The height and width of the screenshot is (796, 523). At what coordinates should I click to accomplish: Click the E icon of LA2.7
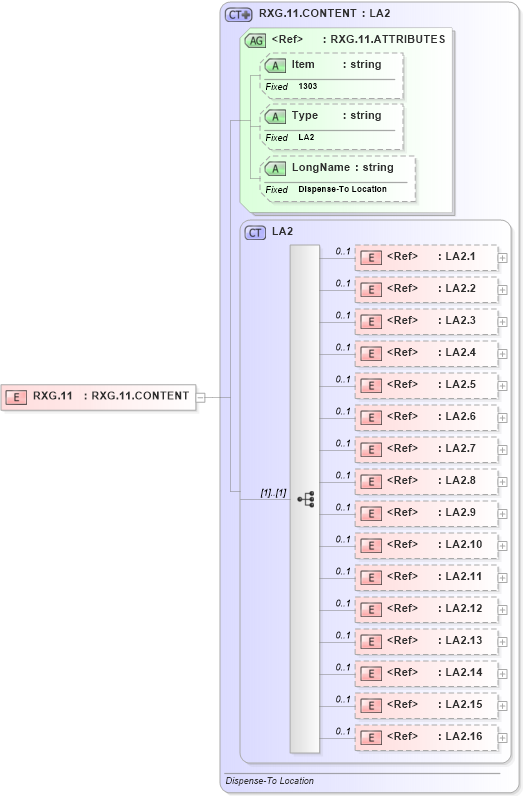pos(371,450)
